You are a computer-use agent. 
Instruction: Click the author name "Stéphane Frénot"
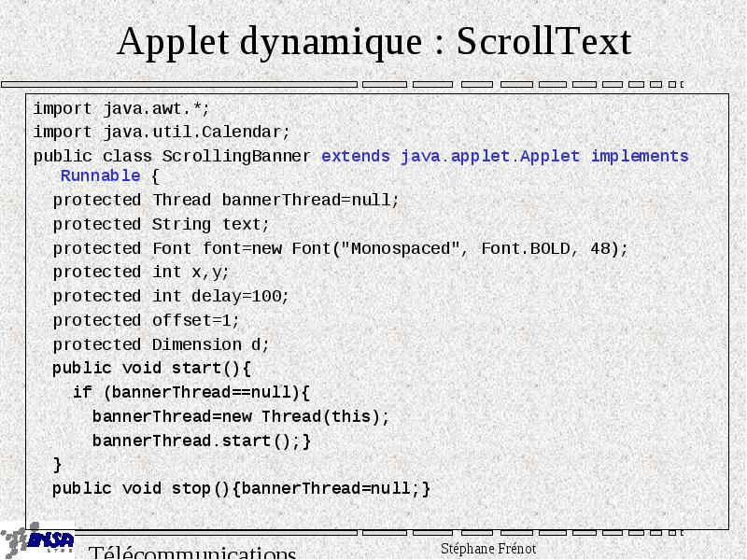click(488, 549)
